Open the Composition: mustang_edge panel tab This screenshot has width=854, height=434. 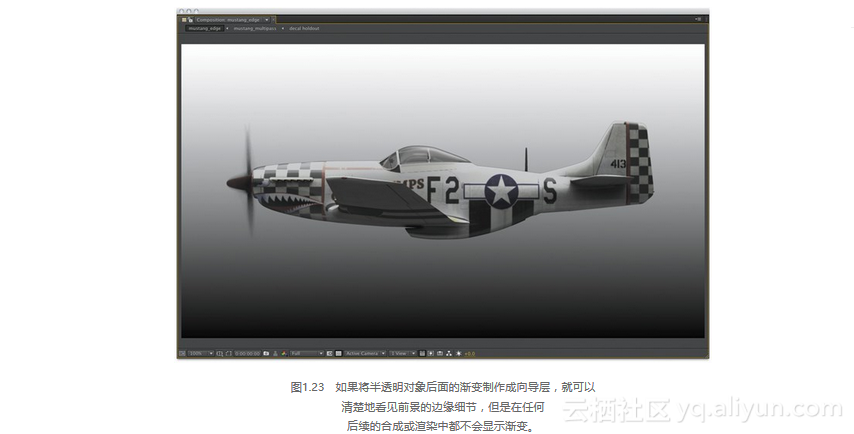(x=228, y=20)
